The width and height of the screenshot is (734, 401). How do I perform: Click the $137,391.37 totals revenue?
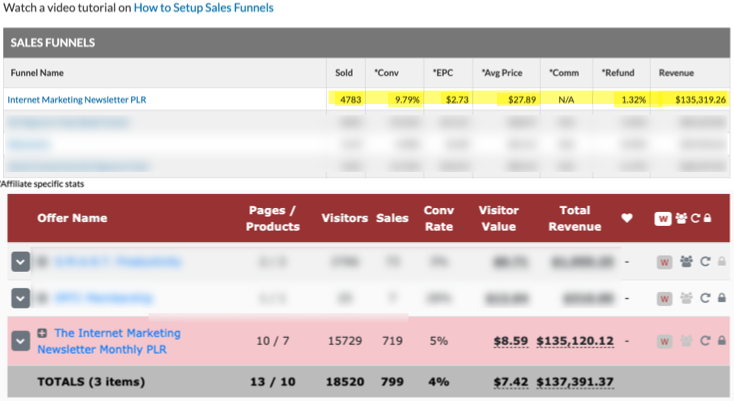(x=575, y=382)
